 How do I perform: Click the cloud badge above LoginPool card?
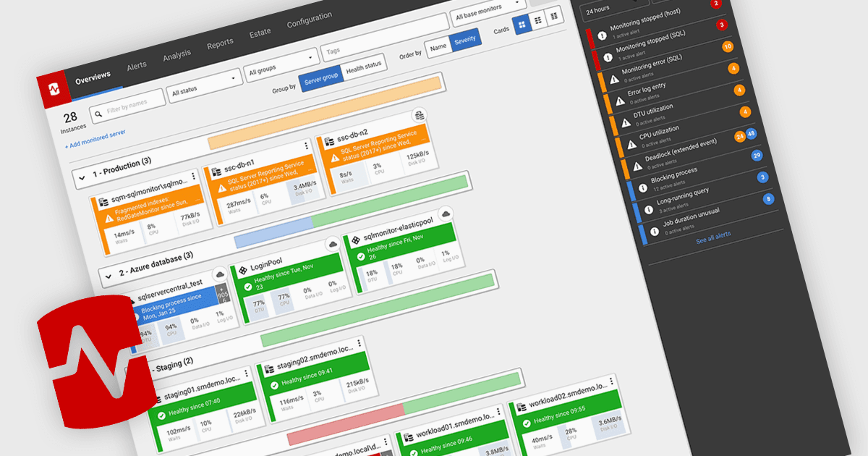point(332,244)
